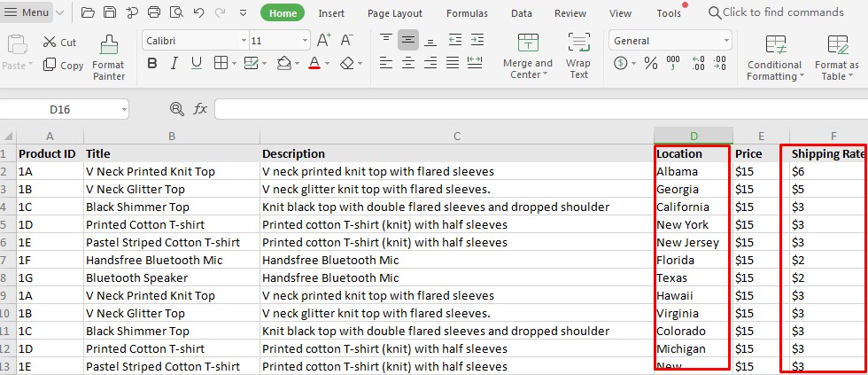Apply percent style to cells
The height and width of the screenshot is (375, 868).
tap(651, 63)
